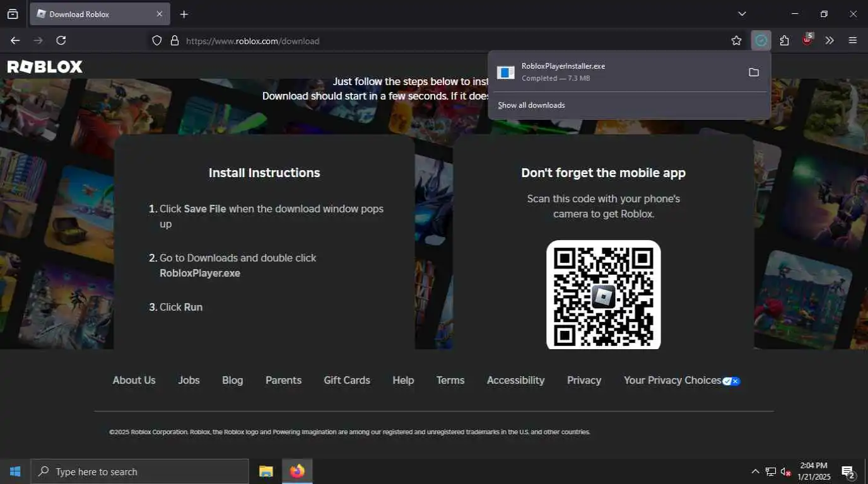Click the Firefox taskbar icon
Viewport: 868px width, 484px height.
point(297,471)
